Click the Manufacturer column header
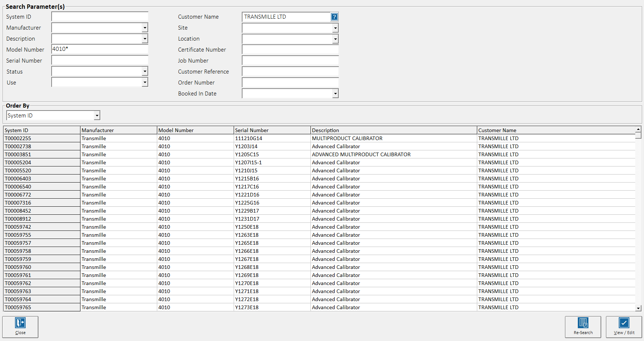The width and height of the screenshot is (644, 341). coord(118,130)
